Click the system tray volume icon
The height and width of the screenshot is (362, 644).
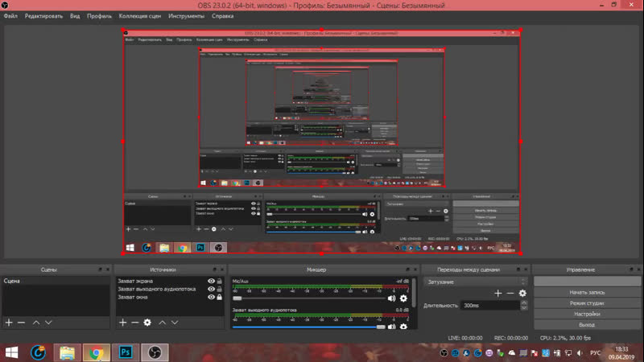click(x=580, y=353)
